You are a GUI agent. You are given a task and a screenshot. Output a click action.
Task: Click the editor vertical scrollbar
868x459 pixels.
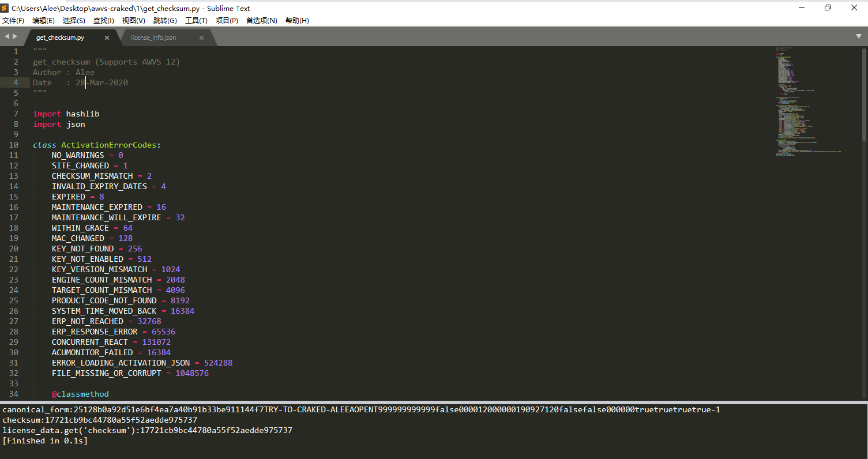tap(865, 94)
